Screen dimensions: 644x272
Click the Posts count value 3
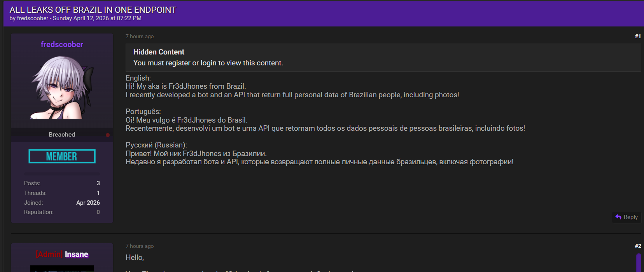(x=98, y=183)
